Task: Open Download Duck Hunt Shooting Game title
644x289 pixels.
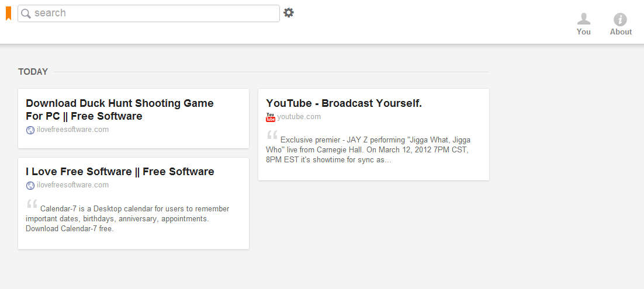Action: (119, 110)
